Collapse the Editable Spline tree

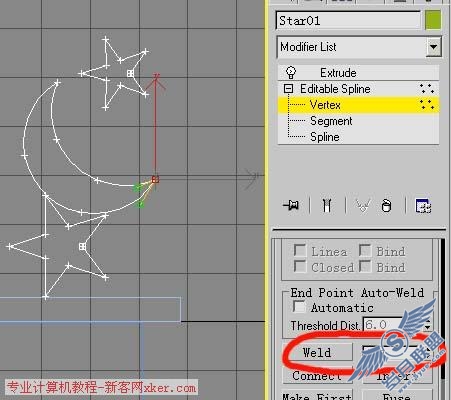tap(288, 89)
